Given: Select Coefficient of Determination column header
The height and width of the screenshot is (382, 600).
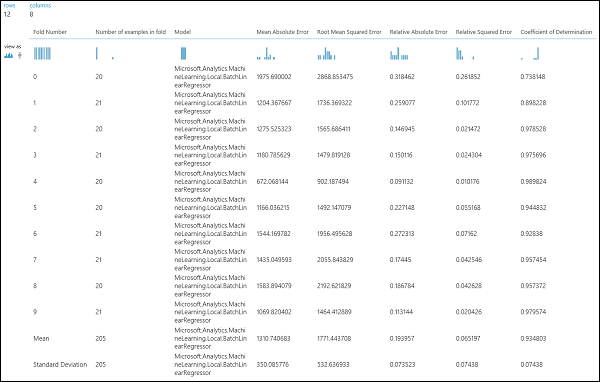Looking at the screenshot, I should point(556,32).
